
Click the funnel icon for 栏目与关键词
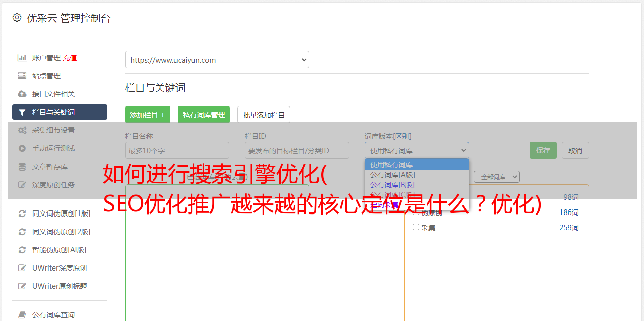point(22,112)
